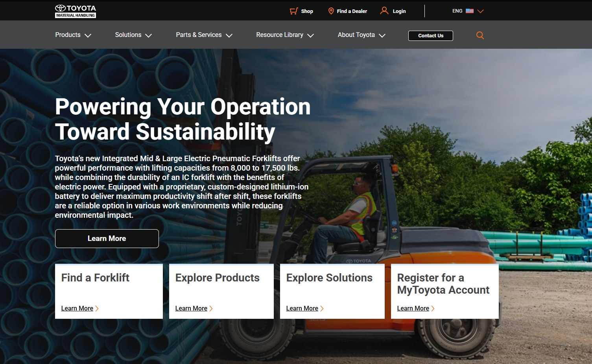Image resolution: width=592 pixels, height=364 pixels.
Task: Expand the Resource Library chevron
Action: coord(311,35)
